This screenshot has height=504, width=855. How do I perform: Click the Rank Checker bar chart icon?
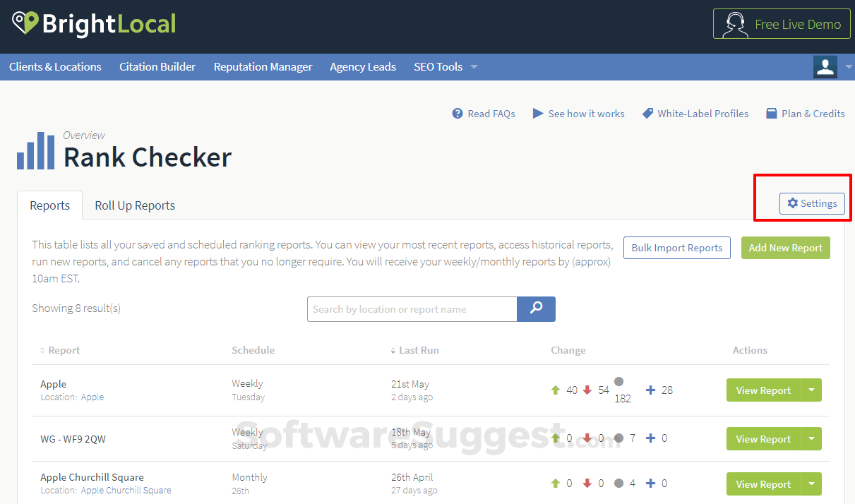tap(35, 150)
